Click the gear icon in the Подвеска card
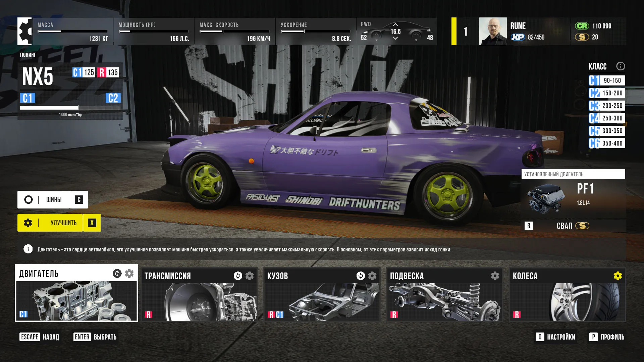This screenshot has height=362, width=644. [x=495, y=276]
